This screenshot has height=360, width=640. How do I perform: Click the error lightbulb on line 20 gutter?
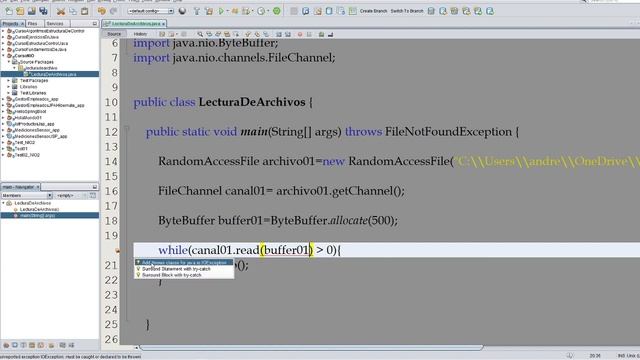click(x=118, y=250)
